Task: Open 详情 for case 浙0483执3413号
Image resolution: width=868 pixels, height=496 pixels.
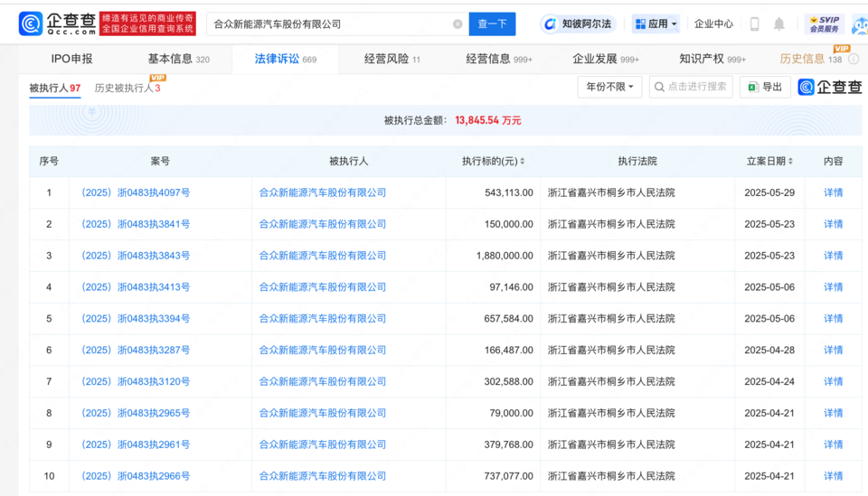Action: coord(833,287)
